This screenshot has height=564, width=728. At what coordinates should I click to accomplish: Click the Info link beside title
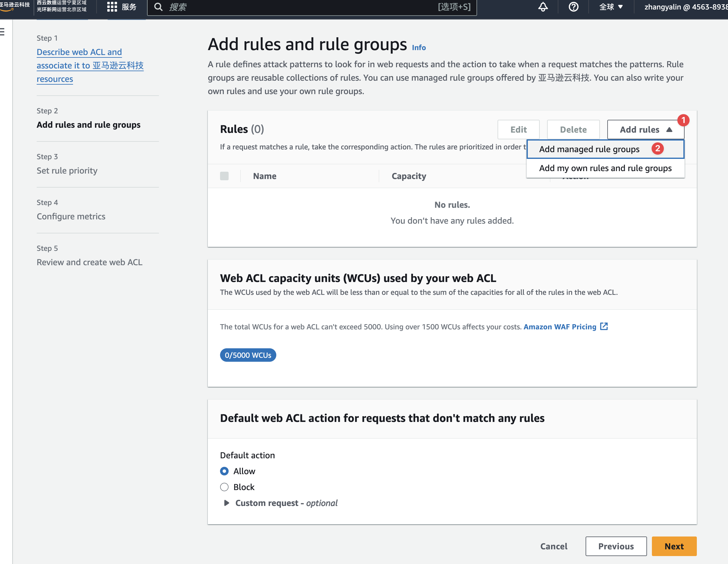click(419, 48)
